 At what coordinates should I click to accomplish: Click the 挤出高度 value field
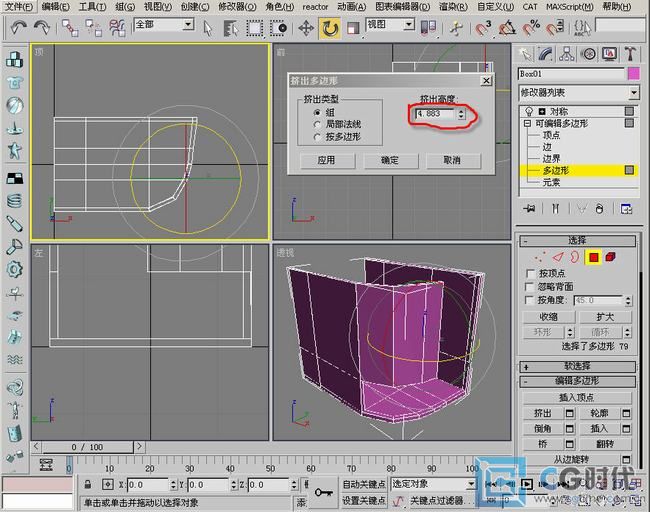point(436,114)
